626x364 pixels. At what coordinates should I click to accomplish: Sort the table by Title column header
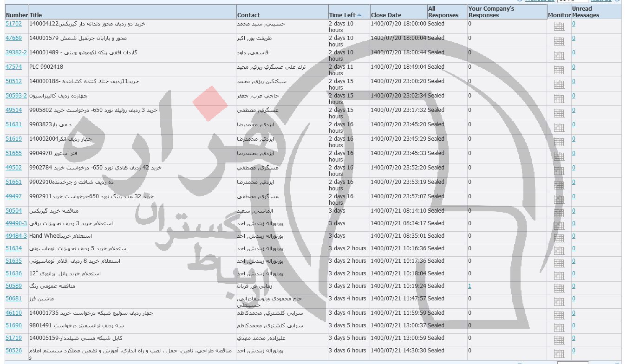point(36,15)
